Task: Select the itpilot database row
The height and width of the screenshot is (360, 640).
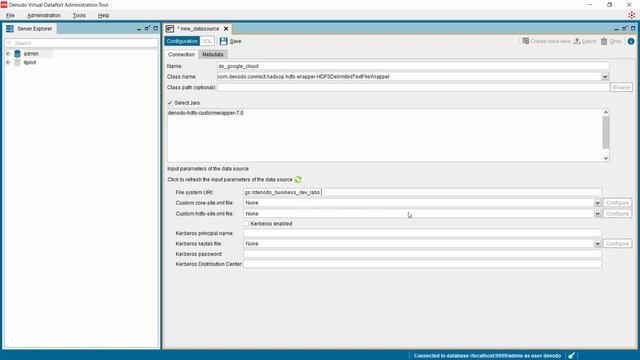Action: point(30,62)
